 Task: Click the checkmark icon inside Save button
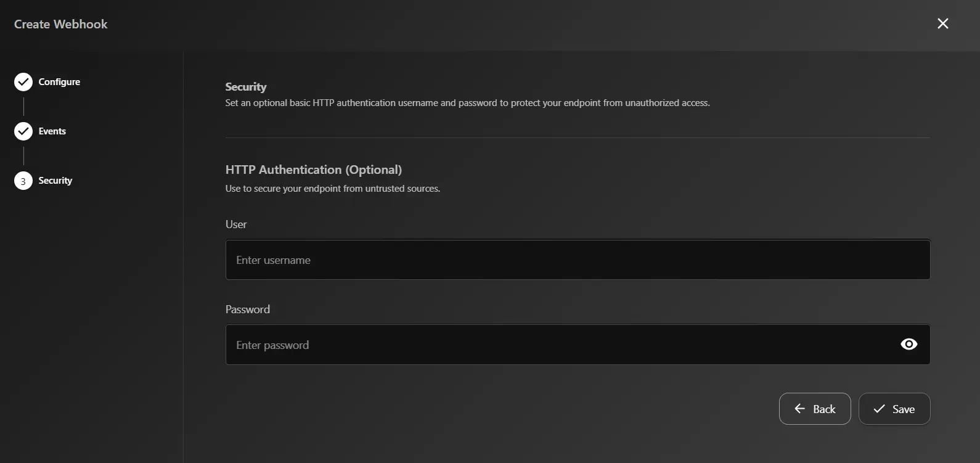[x=878, y=409]
